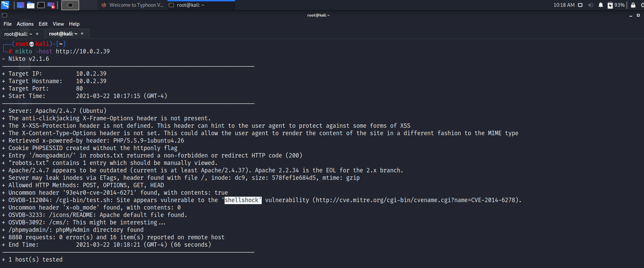Expand the Help menu
Image resolution: width=644 pixels, height=268 pixels.
74,24
